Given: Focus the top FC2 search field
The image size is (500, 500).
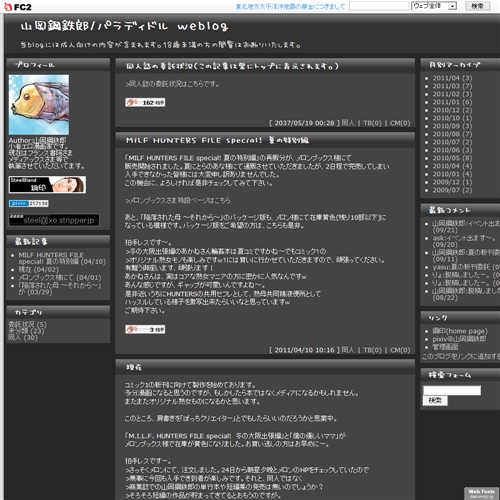Looking at the screenshot, I should pyautogui.click(x=379, y=6).
